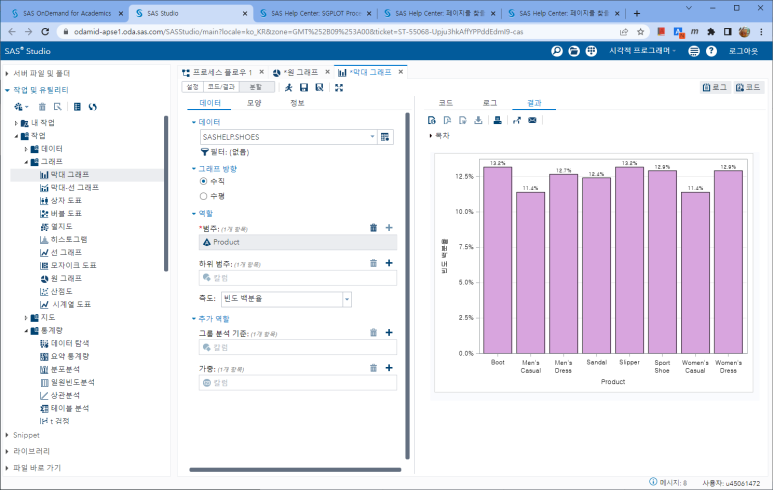Select the 수직 radio button
The height and width of the screenshot is (490, 773).
point(204,181)
